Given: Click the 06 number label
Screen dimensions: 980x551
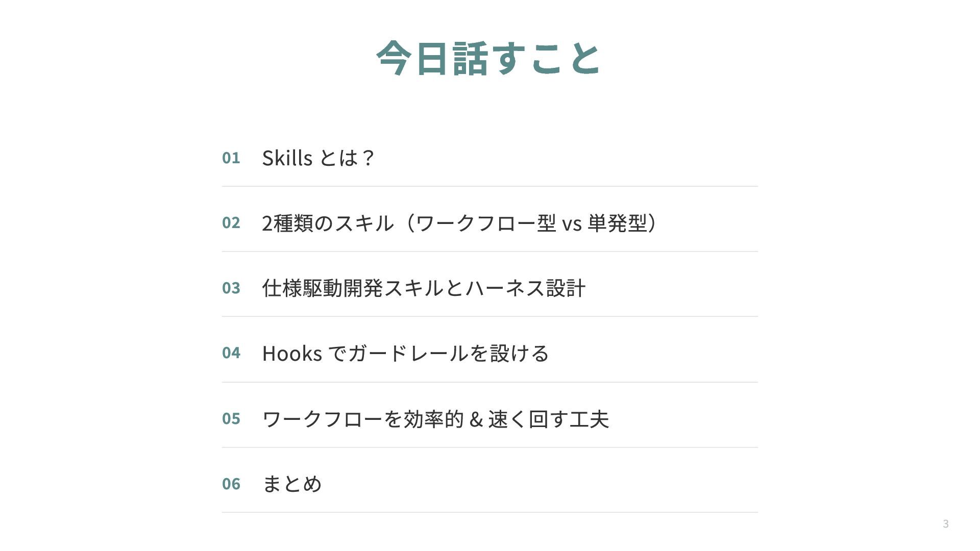Looking at the screenshot, I should coord(231,484).
